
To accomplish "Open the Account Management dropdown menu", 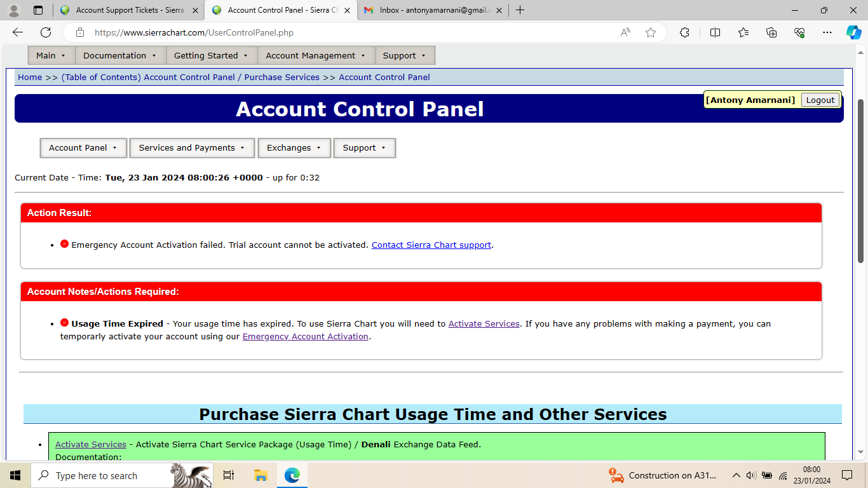I will pos(316,55).
